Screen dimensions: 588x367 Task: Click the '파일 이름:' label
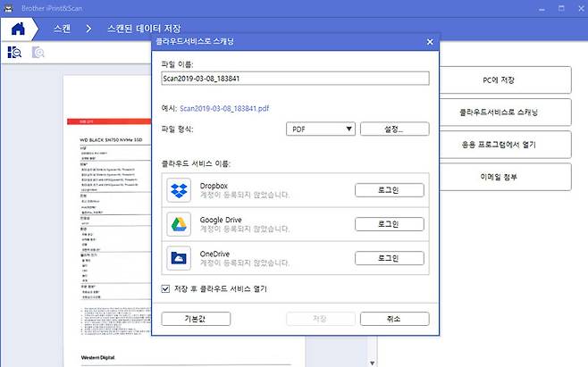(x=177, y=64)
